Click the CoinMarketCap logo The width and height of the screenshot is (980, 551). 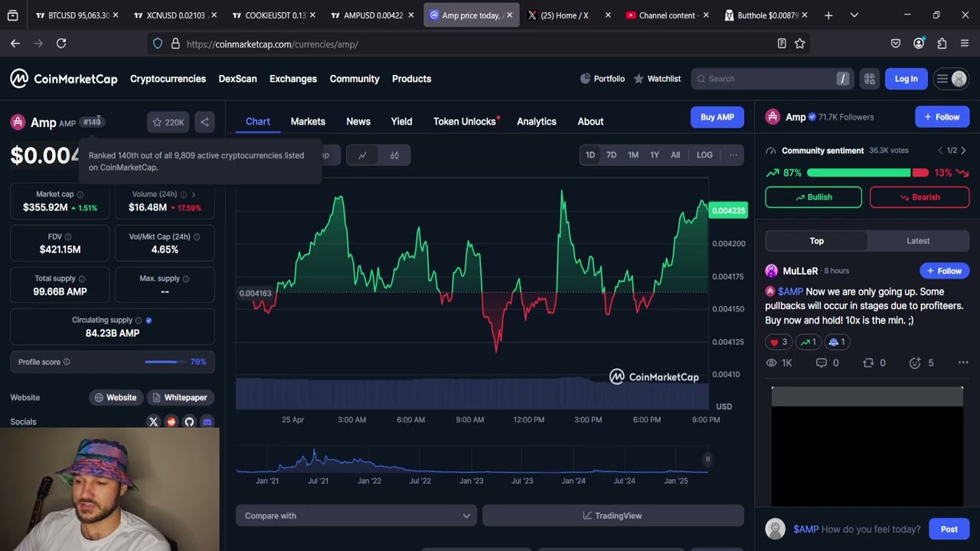[64, 79]
